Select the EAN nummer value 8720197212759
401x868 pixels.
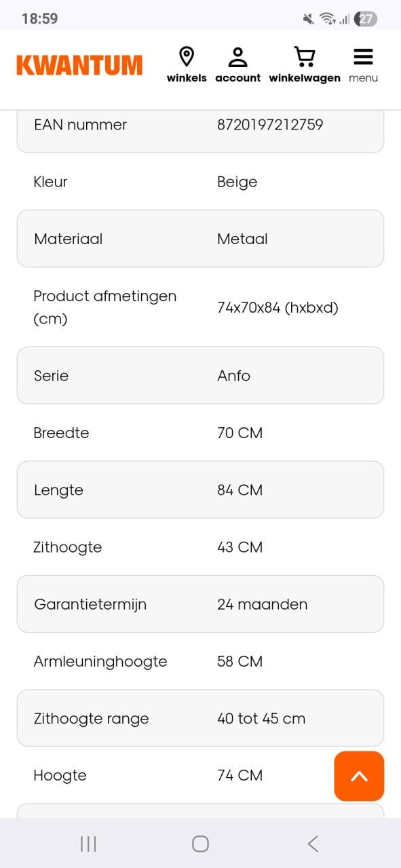point(270,125)
